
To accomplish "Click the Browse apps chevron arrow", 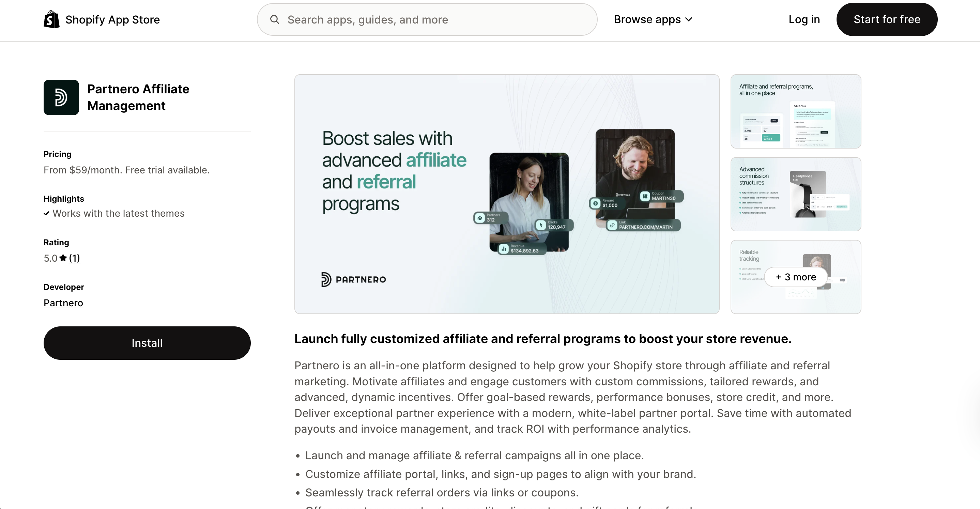I will point(689,19).
